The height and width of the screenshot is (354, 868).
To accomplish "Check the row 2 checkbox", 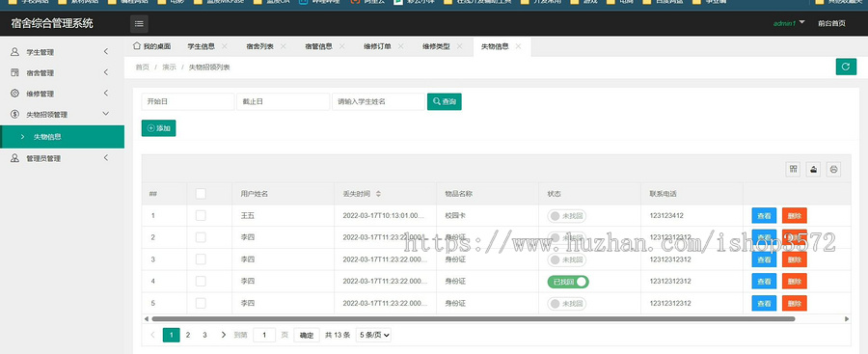I will tap(201, 237).
